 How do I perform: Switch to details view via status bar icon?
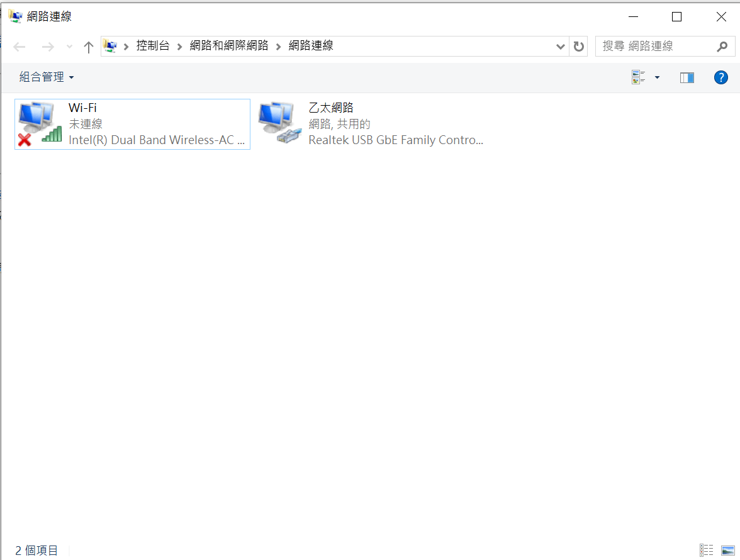point(706,550)
